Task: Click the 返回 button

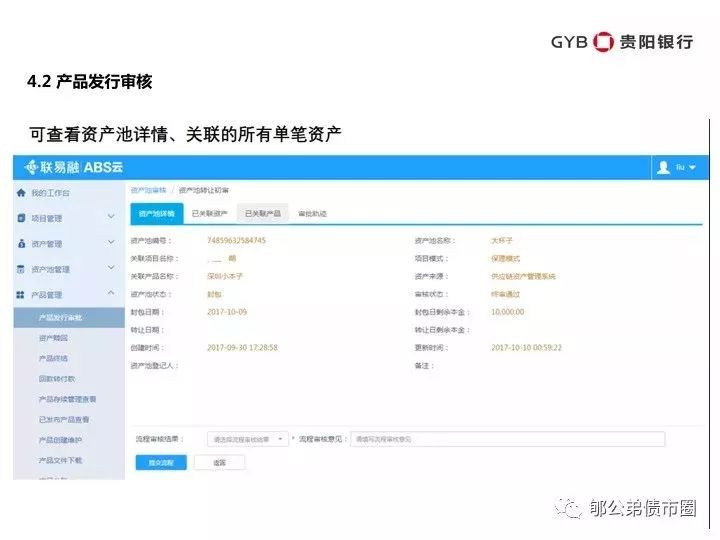Action: tap(219, 463)
